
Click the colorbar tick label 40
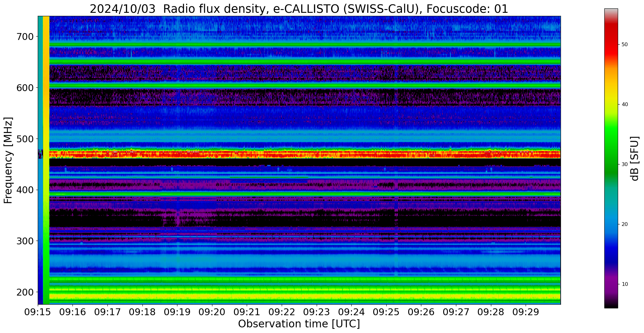(625, 105)
